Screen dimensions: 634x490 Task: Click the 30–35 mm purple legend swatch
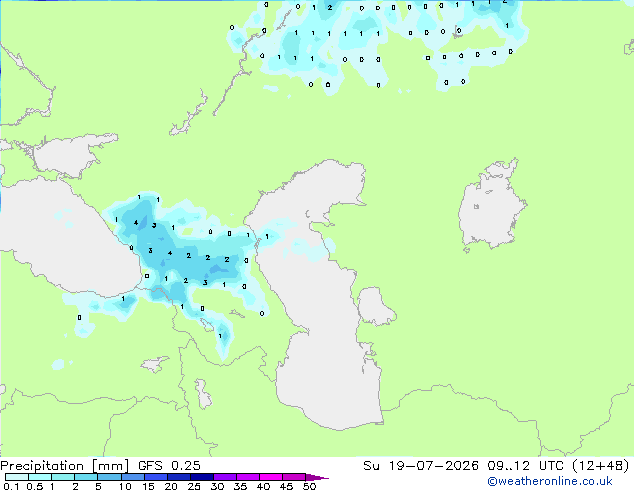225,477
